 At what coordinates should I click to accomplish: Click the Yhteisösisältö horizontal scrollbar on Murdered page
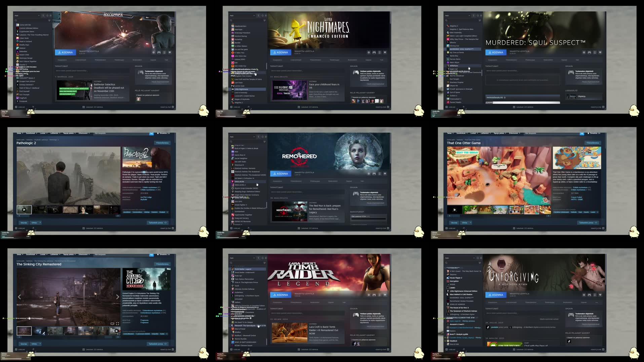[x=523, y=102]
